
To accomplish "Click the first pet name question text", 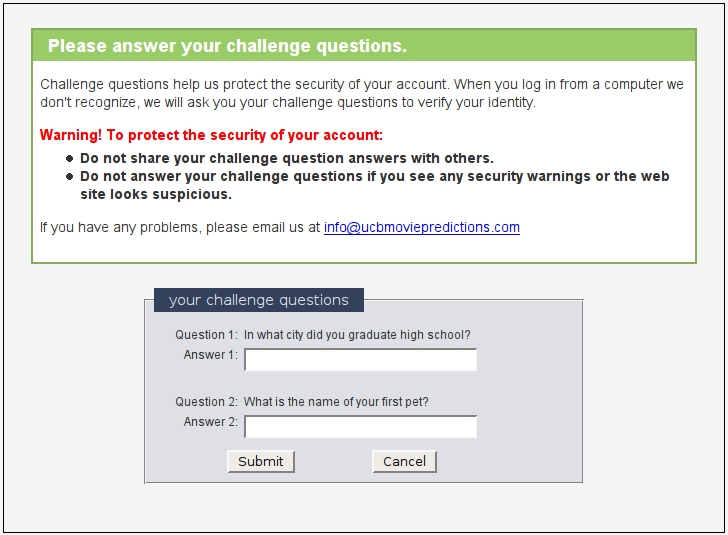I will pos(336,402).
